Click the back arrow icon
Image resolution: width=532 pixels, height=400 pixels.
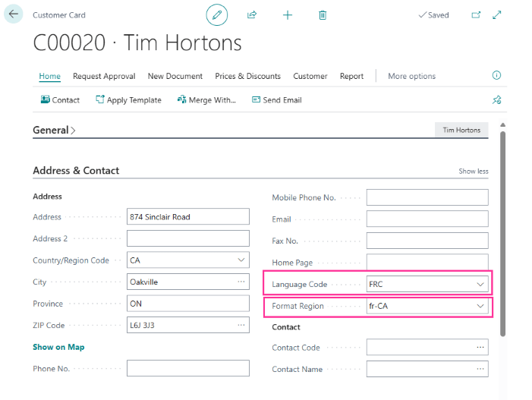point(14,14)
